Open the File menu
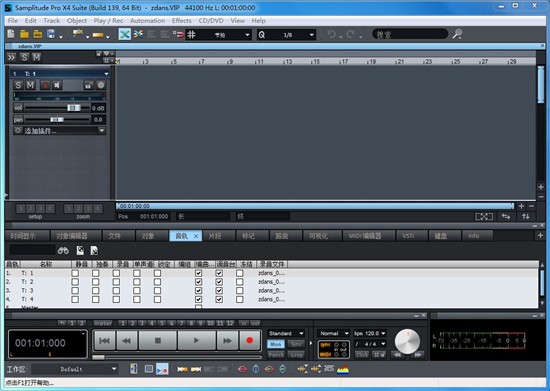The width and height of the screenshot is (550, 391). coord(13,20)
